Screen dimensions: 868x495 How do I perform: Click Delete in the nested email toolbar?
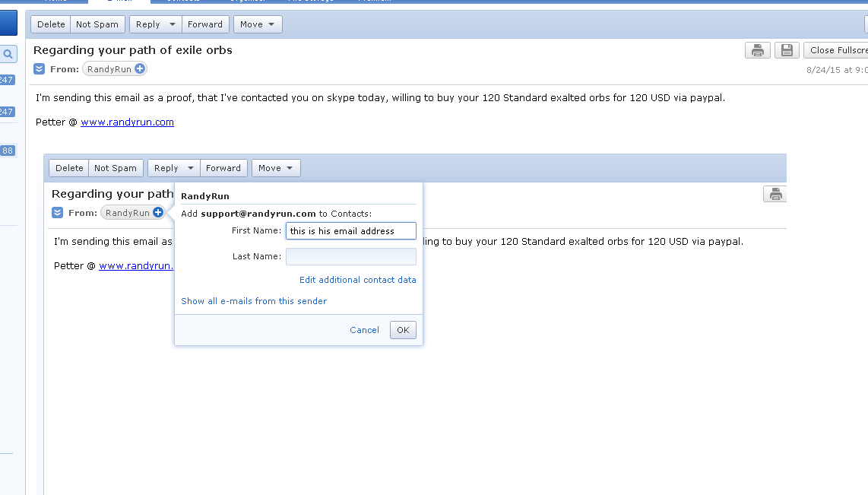(69, 168)
